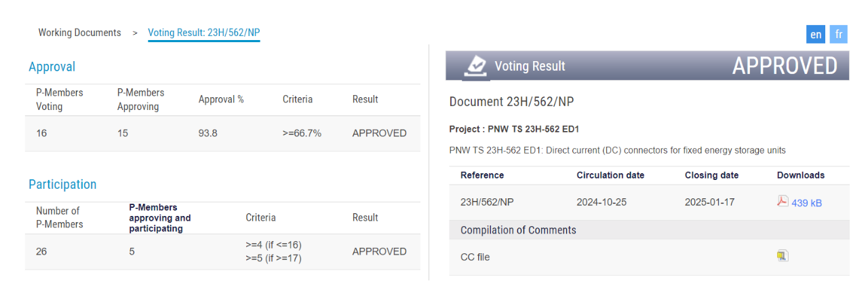Click the large APPROVED banner status
Viewport: 868px width, 292px height.
pos(785,66)
